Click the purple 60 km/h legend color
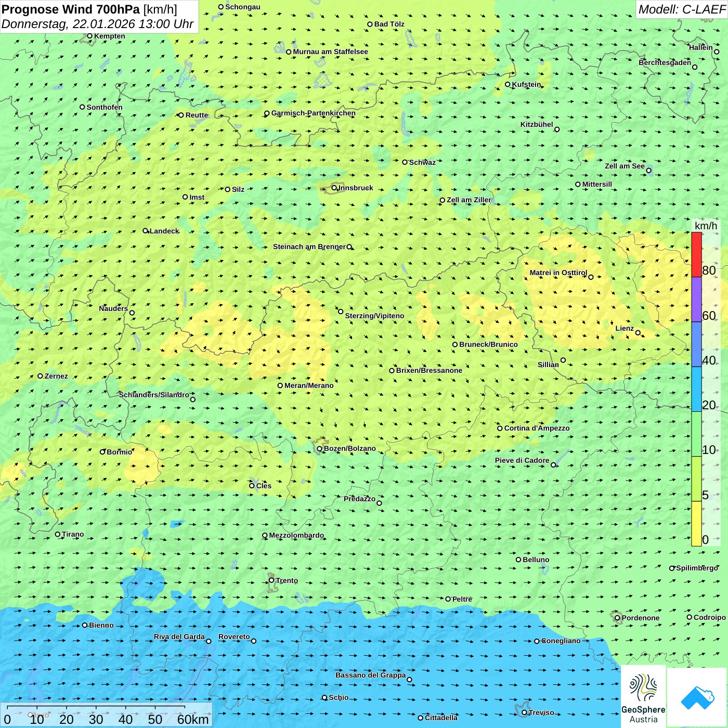The image size is (728, 728). [696, 300]
